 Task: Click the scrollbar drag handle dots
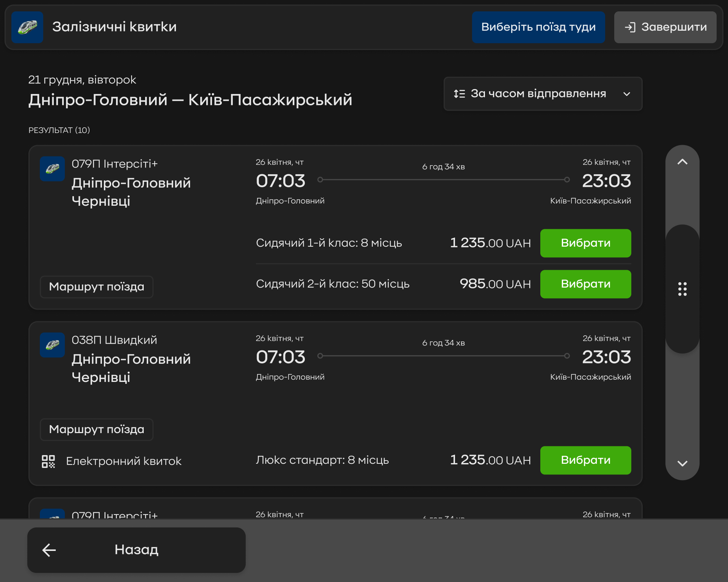point(682,289)
